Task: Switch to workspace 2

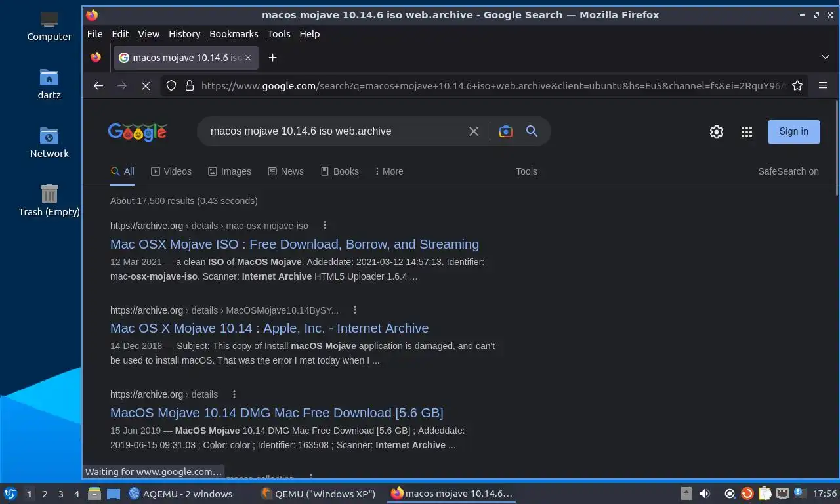Action: pos(45,494)
